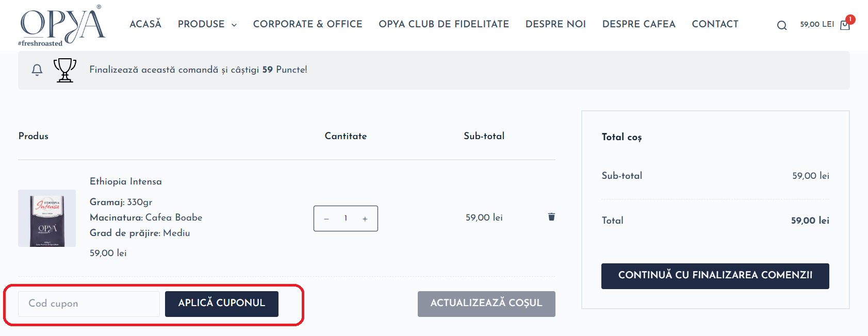868x336 pixels.
Task: Select the CONTACT menu item
Action: click(x=715, y=24)
